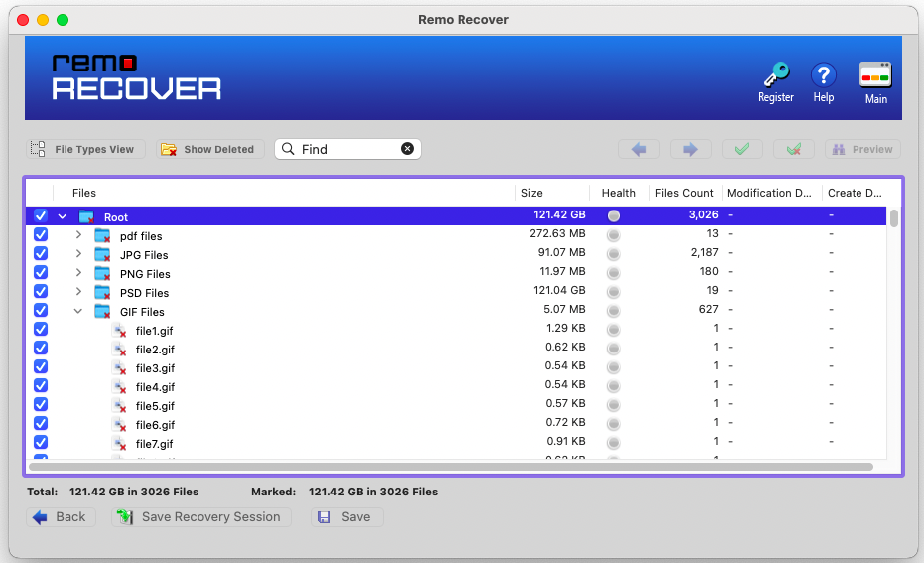Image resolution: width=924 pixels, height=563 pixels.
Task: Clear the Find search field
Action: [407, 149]
